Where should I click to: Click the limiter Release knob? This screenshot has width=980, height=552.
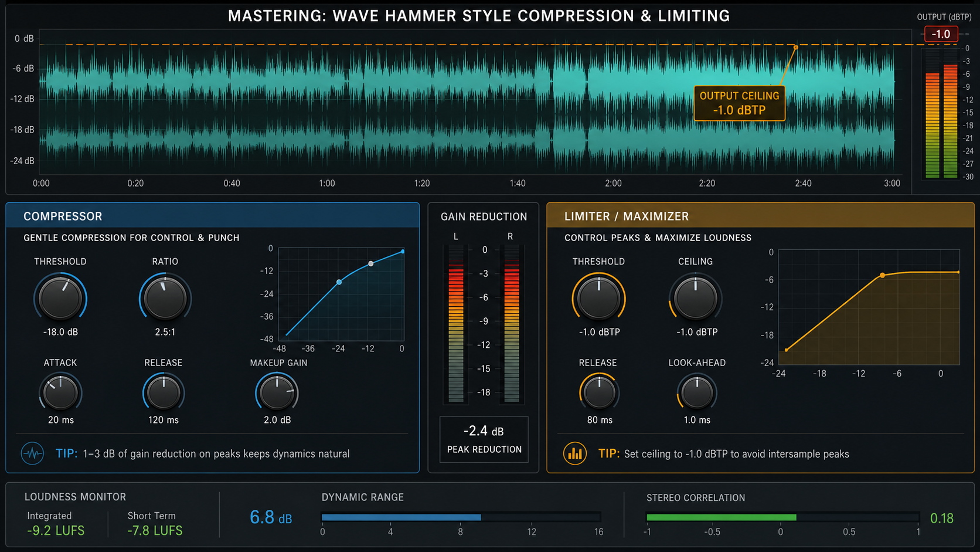[599, 392]
